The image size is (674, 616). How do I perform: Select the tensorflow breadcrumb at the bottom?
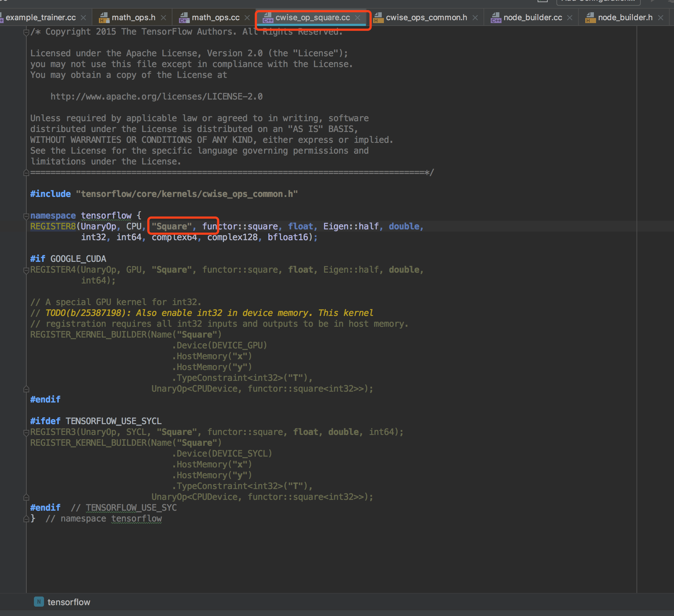(69, 602)
